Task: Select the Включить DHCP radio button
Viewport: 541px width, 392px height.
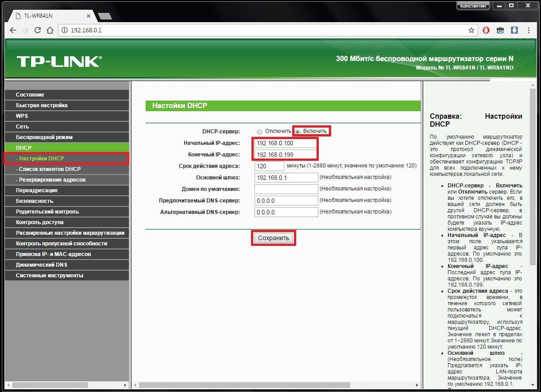Action: pos(298,132)
